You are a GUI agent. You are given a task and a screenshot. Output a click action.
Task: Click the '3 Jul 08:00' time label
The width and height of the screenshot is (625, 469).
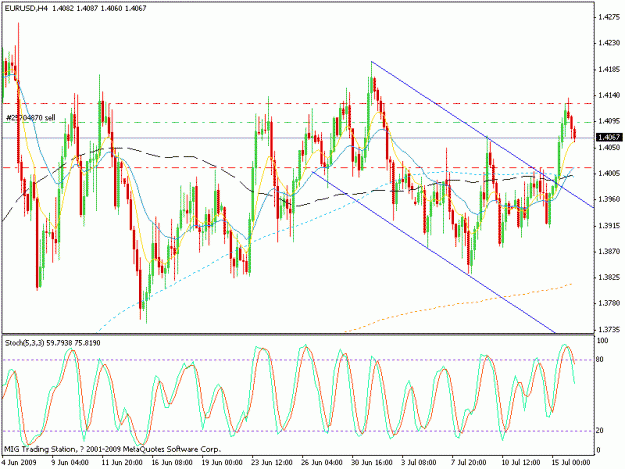[419, 462]
